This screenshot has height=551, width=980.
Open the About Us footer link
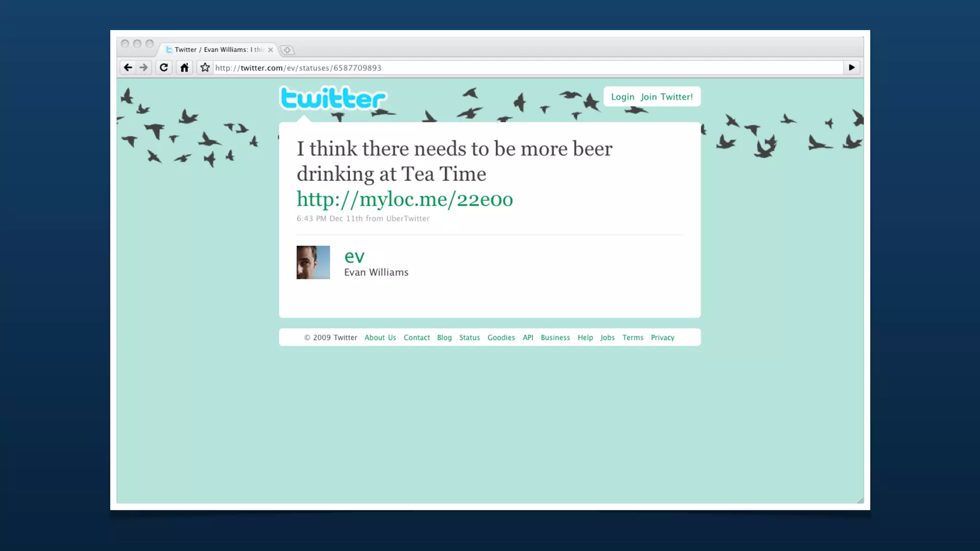pyautogui.click(x=380, y=338)
